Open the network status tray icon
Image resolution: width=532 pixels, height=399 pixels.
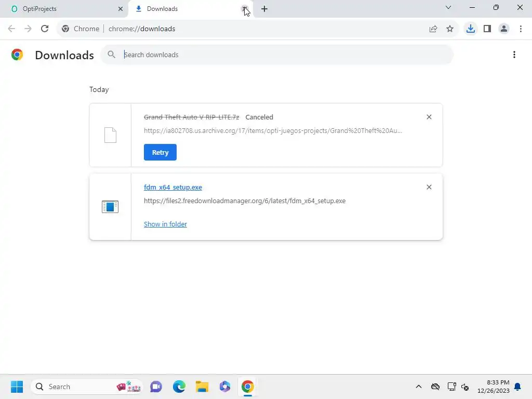pos(452,387)
